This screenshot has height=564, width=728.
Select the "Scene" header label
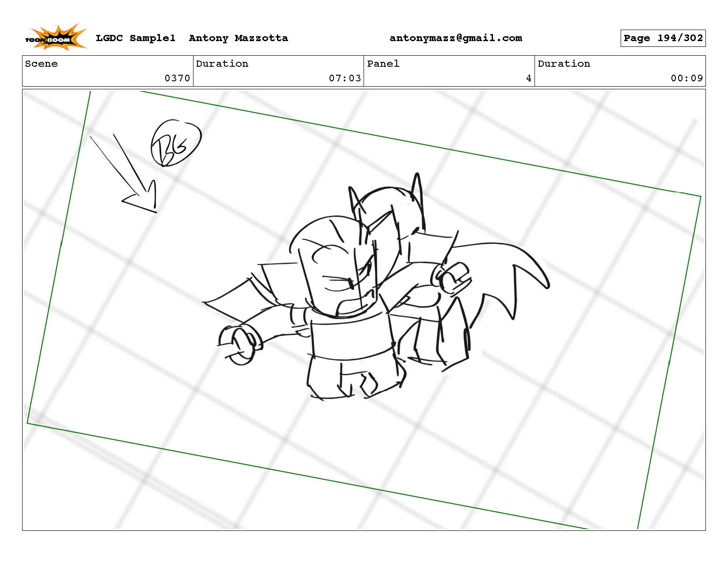click(42, 64)
